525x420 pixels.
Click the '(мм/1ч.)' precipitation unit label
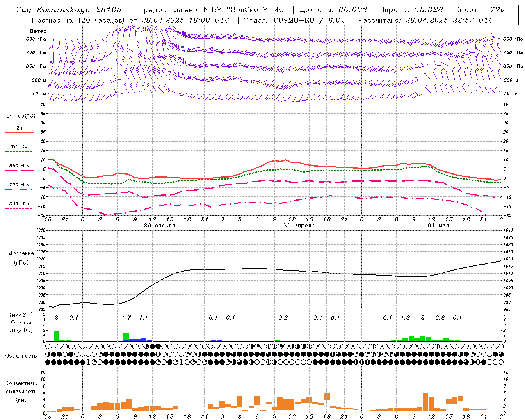(21, 330)
